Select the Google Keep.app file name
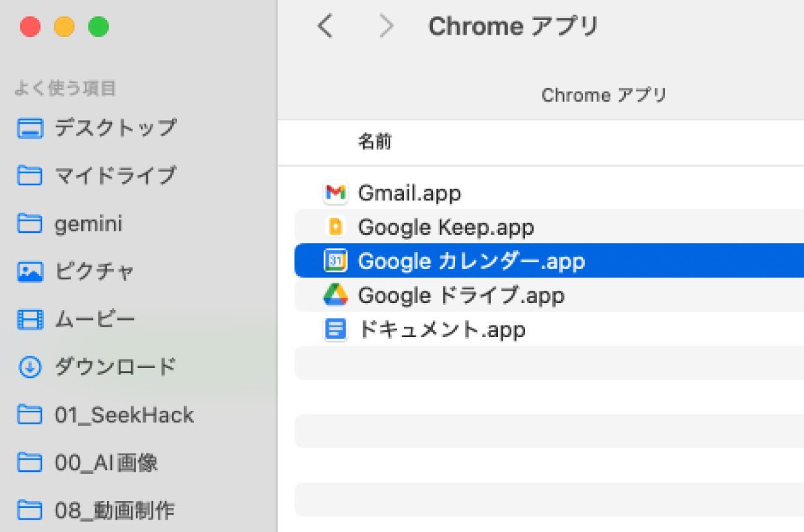The image size is (804, 532). (x=446, y=228)
